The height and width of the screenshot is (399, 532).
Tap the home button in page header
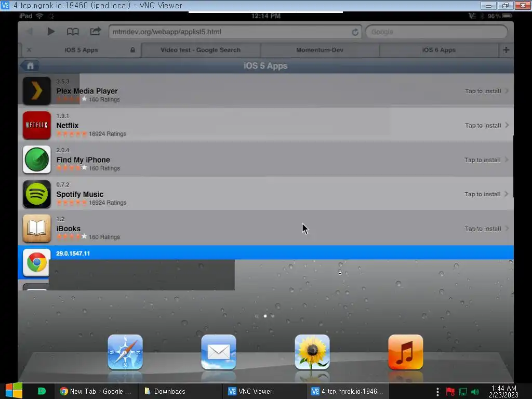pos(30,65)
